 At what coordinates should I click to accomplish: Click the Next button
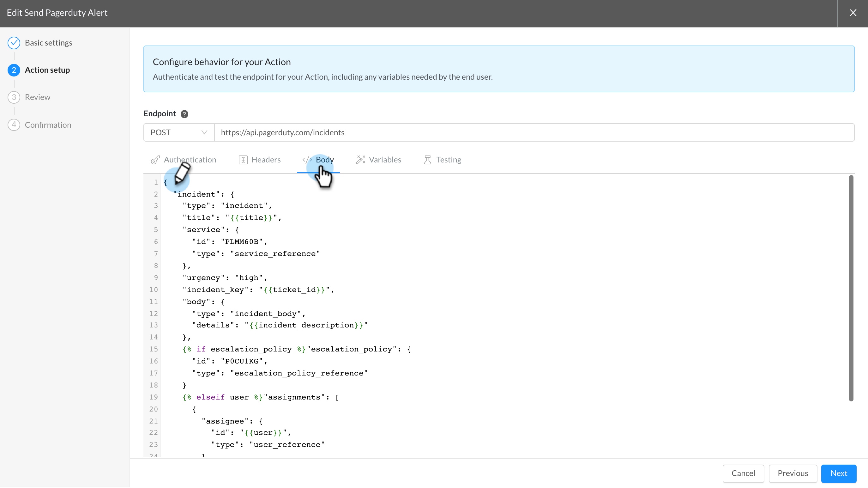pos(838,474)
